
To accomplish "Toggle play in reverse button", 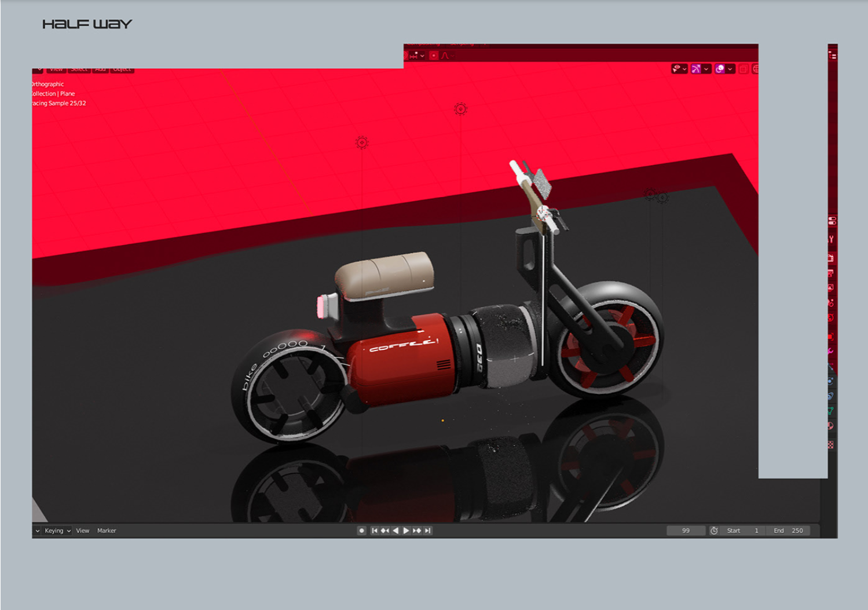I will [x=395, y=530].
